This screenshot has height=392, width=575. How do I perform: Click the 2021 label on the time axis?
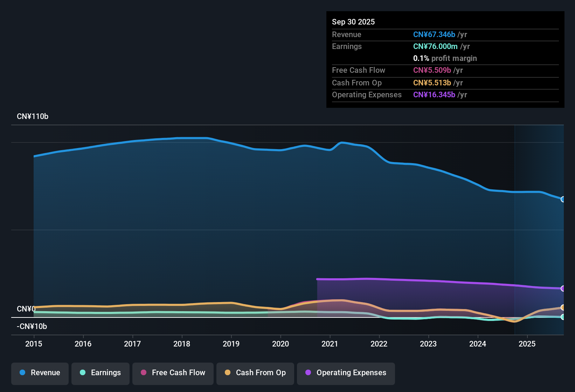point(330,344)
